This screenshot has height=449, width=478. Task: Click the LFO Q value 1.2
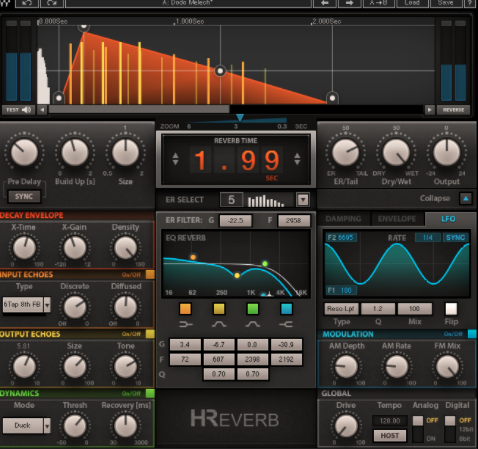[x=378, y=309]
